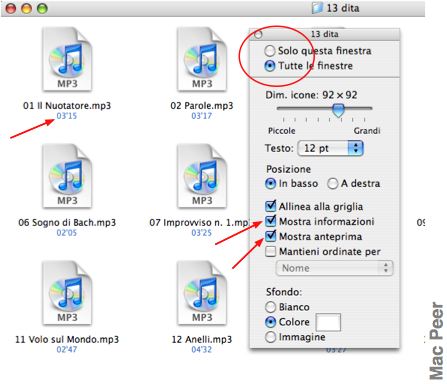This screenshot has height=384, width=447.
Task: Toggle 'Allinea alla griglia' checkbox
Action: [x=271, y=206]
